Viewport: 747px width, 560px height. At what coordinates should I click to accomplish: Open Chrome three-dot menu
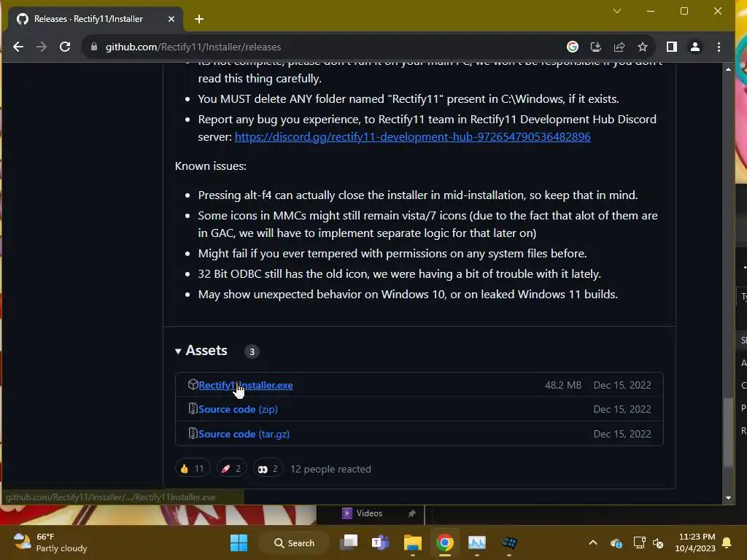click(x=719, y=47)
